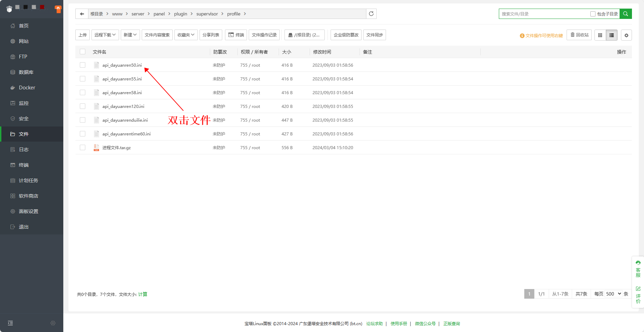Go to 计划任务 in the sidebar
The height and width of the screenshot is (332, 644).
[28, 180]
